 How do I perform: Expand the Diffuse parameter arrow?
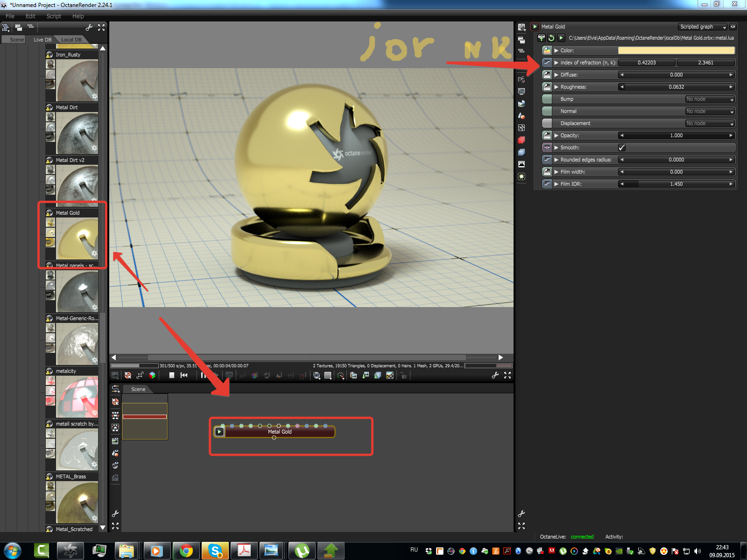556,75
